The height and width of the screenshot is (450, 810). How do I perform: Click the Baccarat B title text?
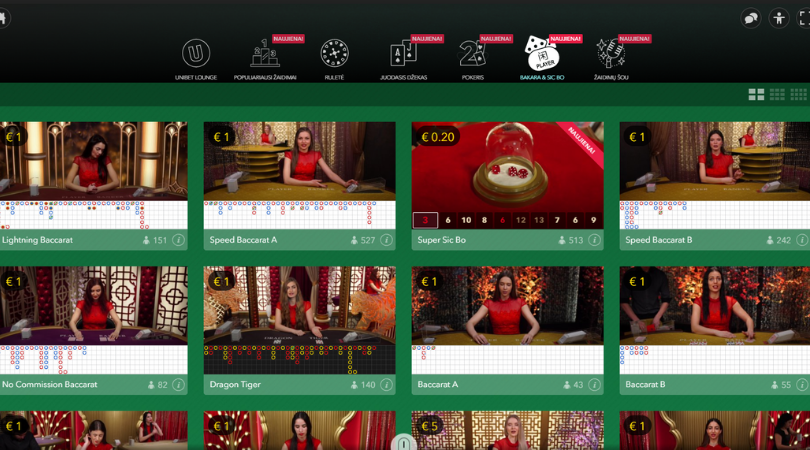tap(646, 385)
